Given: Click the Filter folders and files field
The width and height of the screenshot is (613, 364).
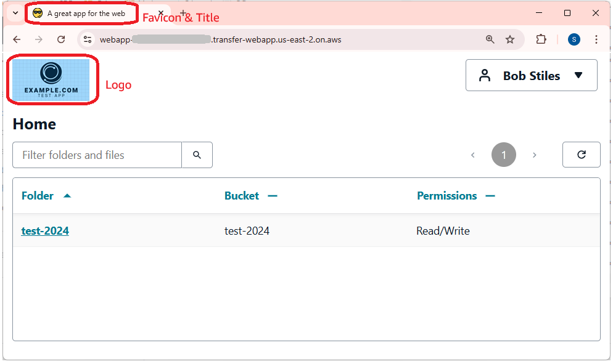Looking at the screenshot, I should tap(96, 155).
